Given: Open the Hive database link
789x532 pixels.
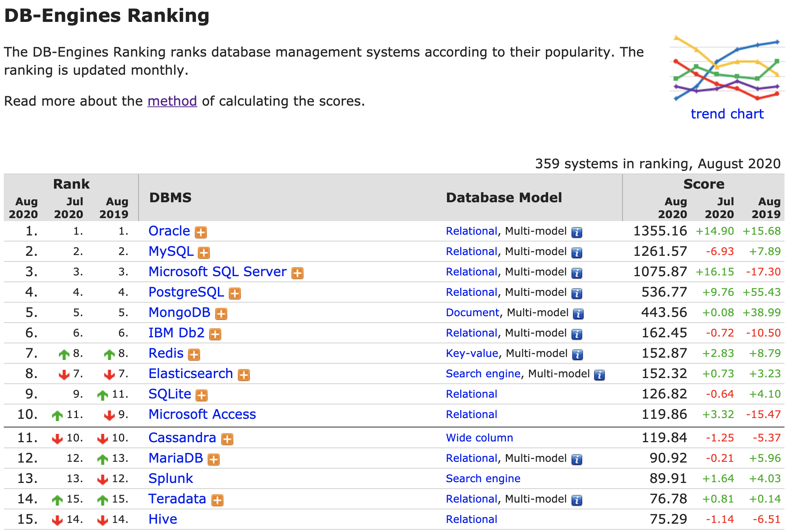Looking at the screenshot, I should point(163,519).
